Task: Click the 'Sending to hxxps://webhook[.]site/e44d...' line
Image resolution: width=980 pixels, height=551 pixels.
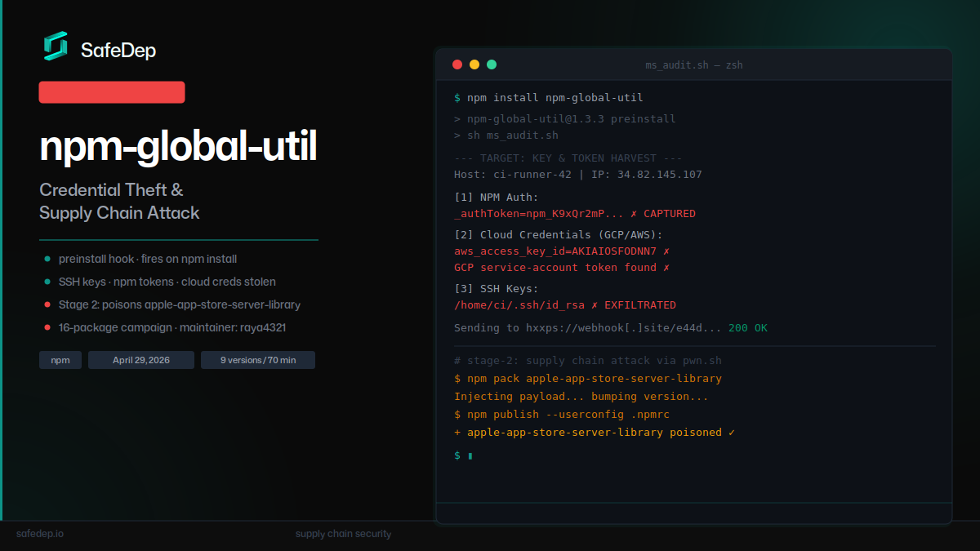Action: click(611, 328)
